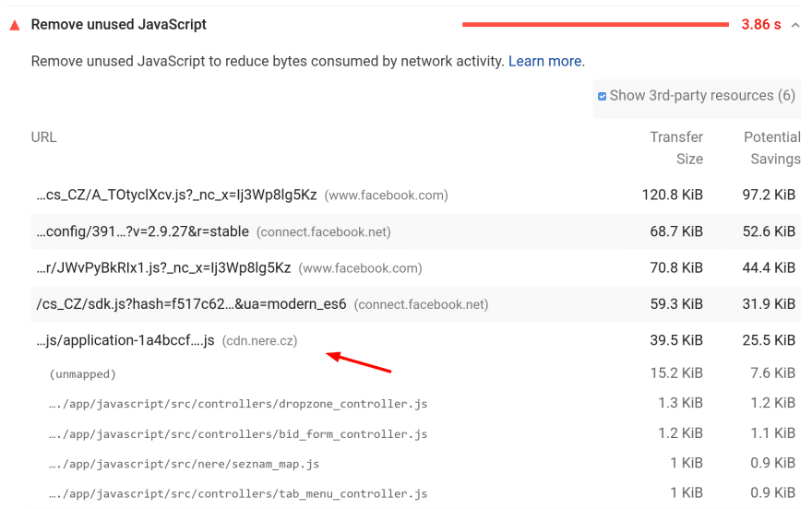Open the sdk.js modern_es6 URL

[x=191, y=304]
